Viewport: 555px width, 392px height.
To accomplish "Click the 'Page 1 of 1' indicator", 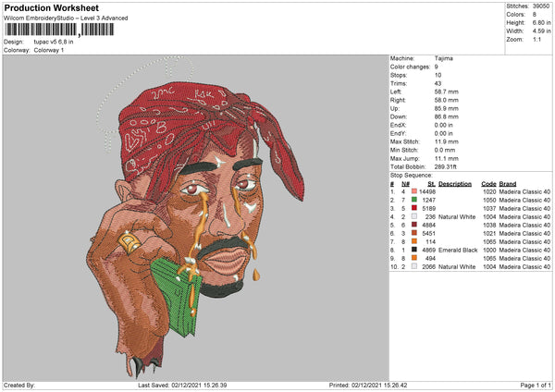I will pos(536,385).
